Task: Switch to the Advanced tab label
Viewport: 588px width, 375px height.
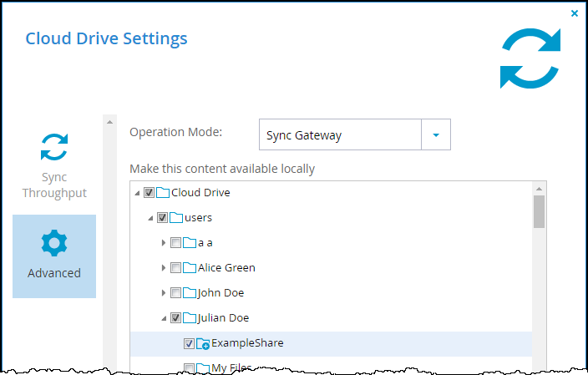Action: click(x=54, y=273)
